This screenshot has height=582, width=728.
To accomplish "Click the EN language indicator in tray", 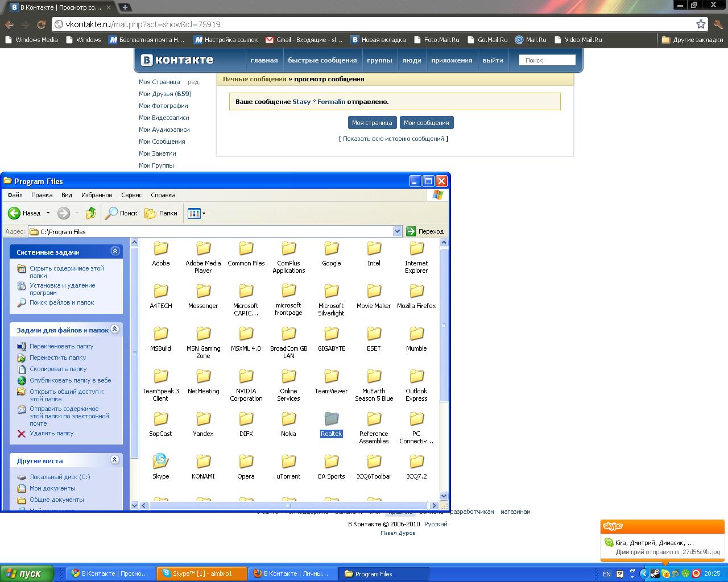I will (x=607, y=574).
